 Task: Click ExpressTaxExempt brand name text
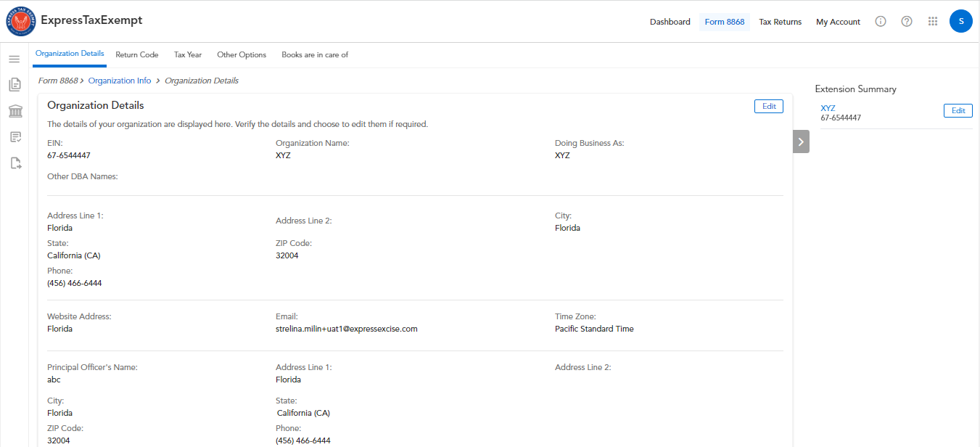(91, 20)
